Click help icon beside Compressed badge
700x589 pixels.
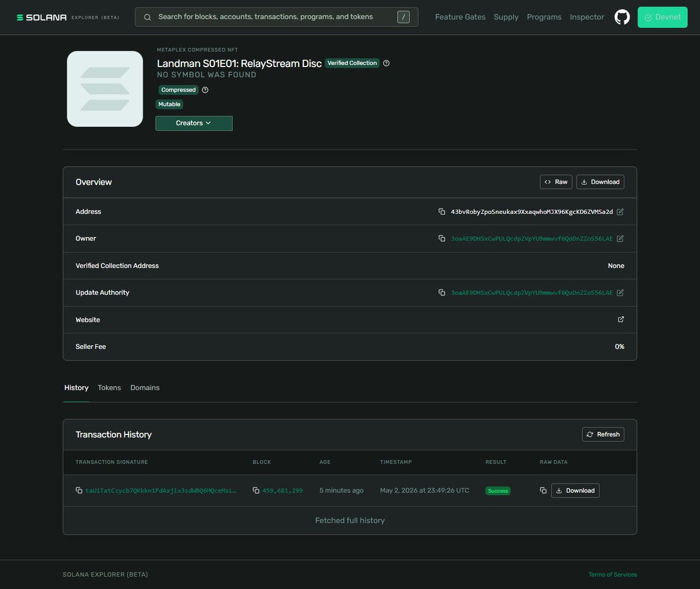(205, 90)
